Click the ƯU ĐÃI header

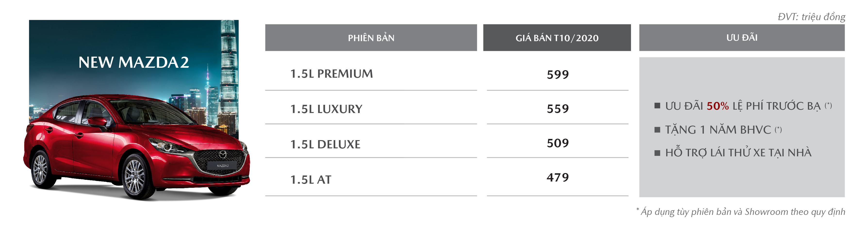click(x=742, y=38)
